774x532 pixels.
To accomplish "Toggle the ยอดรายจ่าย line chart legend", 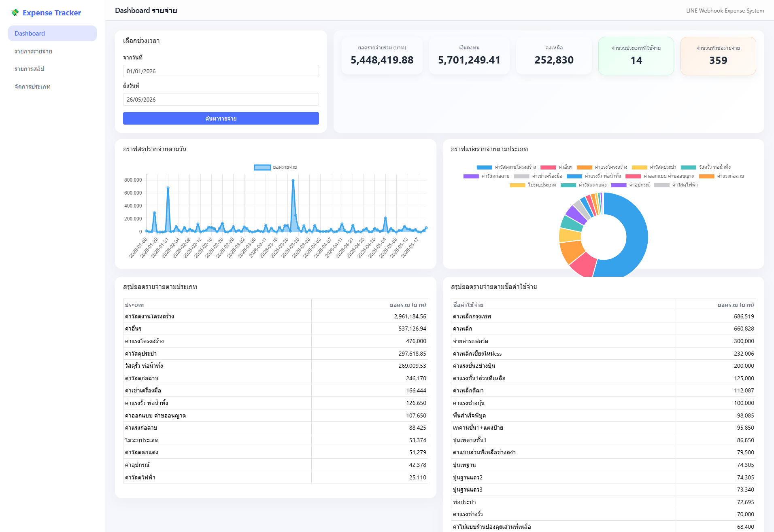I will [x=275, y=167].
